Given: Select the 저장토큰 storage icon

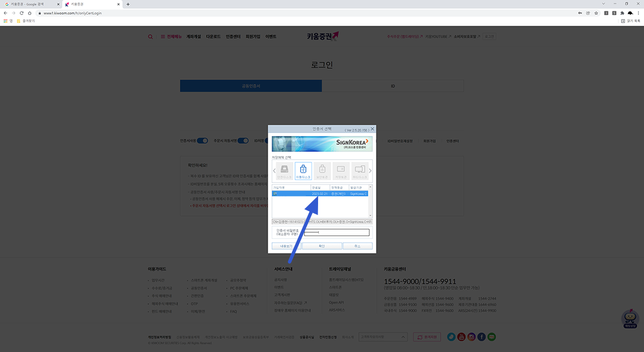Looking at the screenshot, I should [341, 171].
